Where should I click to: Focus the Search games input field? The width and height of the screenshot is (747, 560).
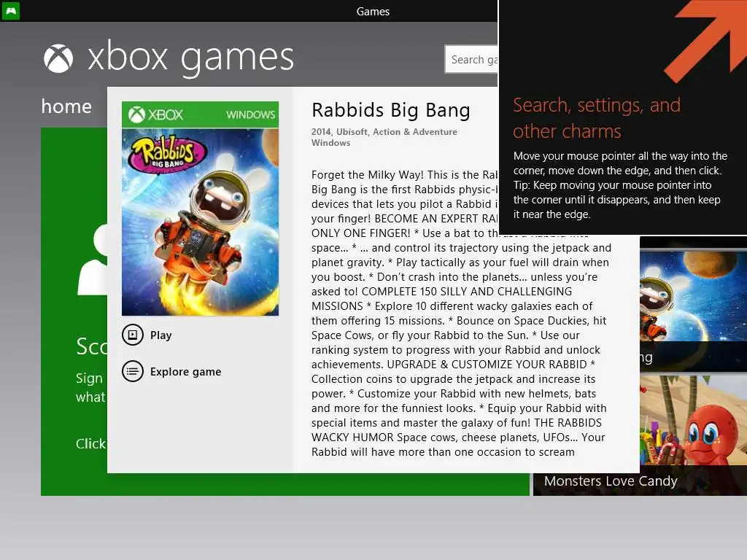pyautogui.click(x=472, y=59)
